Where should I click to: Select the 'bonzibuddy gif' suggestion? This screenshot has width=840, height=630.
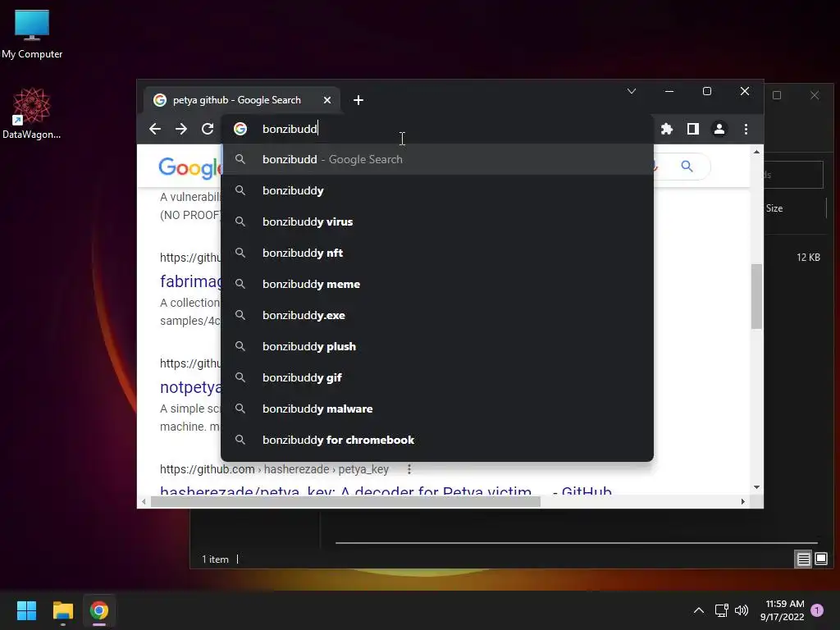pos(437,377)
